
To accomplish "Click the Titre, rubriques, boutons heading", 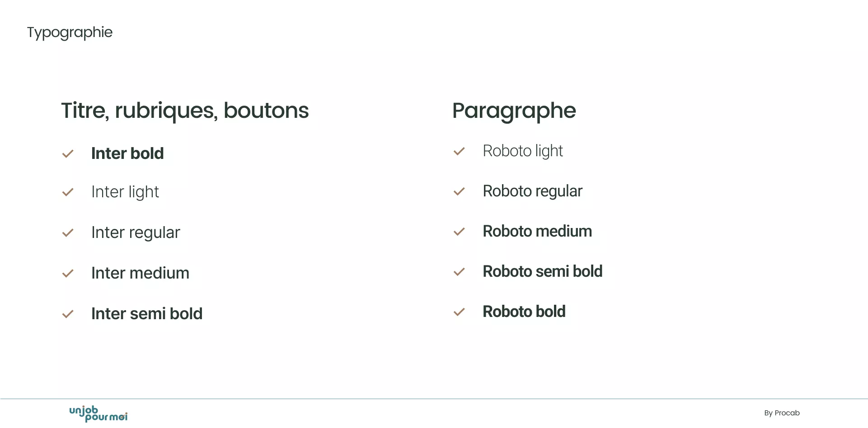I will [185, 111].
